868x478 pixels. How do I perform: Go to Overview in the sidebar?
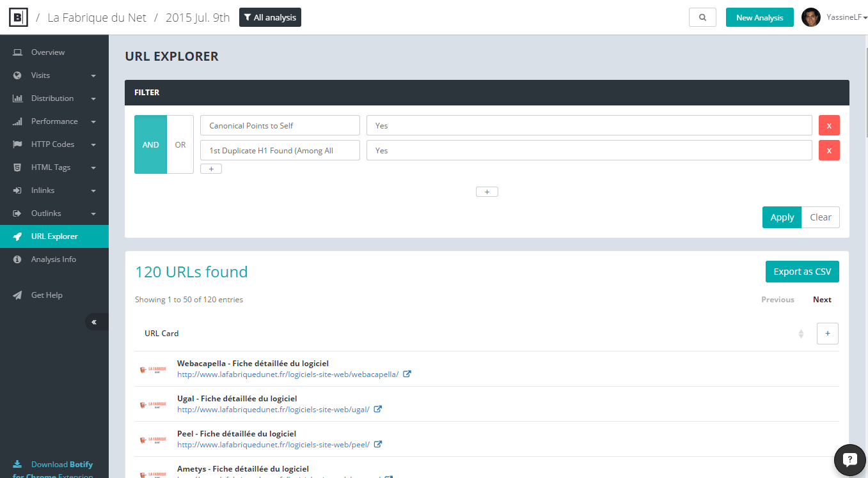tap(48, 52)
